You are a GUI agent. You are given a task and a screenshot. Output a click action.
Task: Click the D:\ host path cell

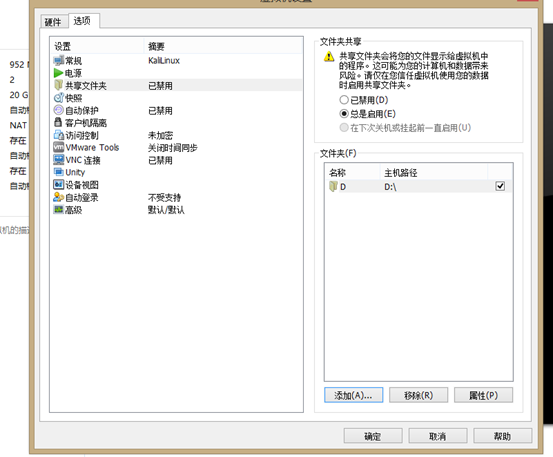[x=390, y=187]
